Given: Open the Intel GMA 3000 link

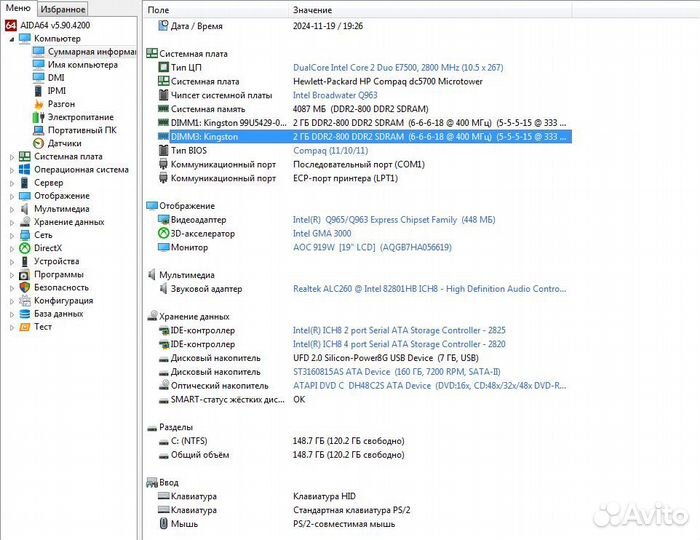Looking at the screenshot, I should [x=322, y=233].
